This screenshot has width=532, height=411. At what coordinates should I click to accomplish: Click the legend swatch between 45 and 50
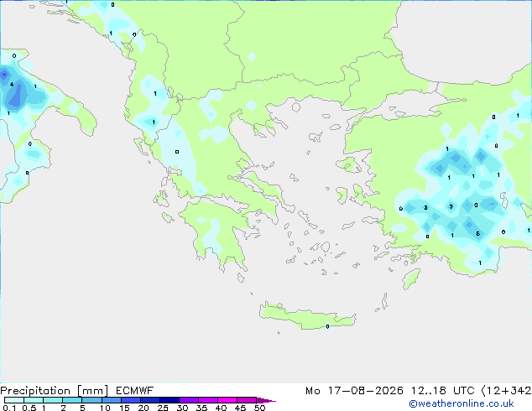tap(247, 400)
